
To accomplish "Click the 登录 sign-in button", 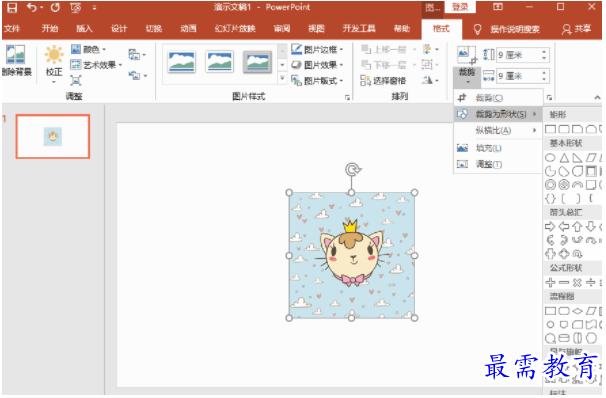I will click(460, 7).
